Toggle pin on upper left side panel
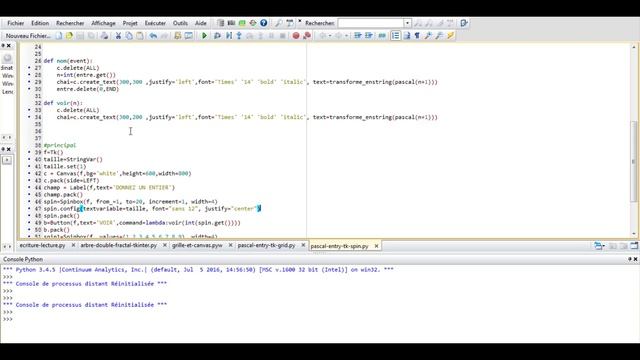Screen dimensions: 640x360 point(3,46)
